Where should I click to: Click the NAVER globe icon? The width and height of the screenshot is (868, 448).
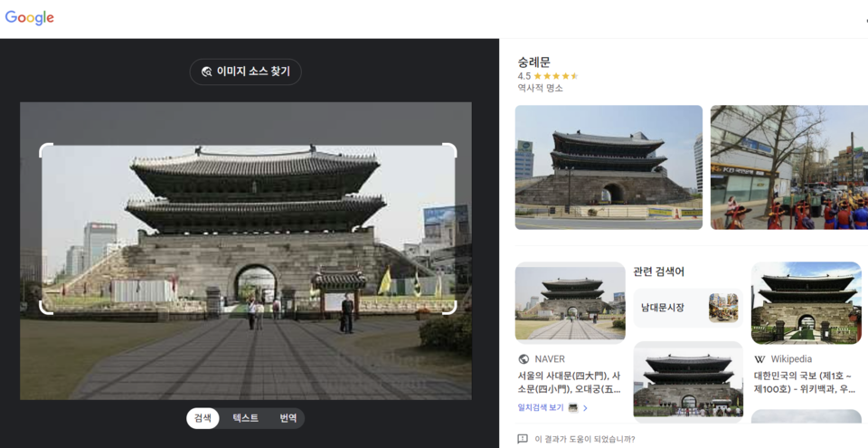tap(524, 359)
